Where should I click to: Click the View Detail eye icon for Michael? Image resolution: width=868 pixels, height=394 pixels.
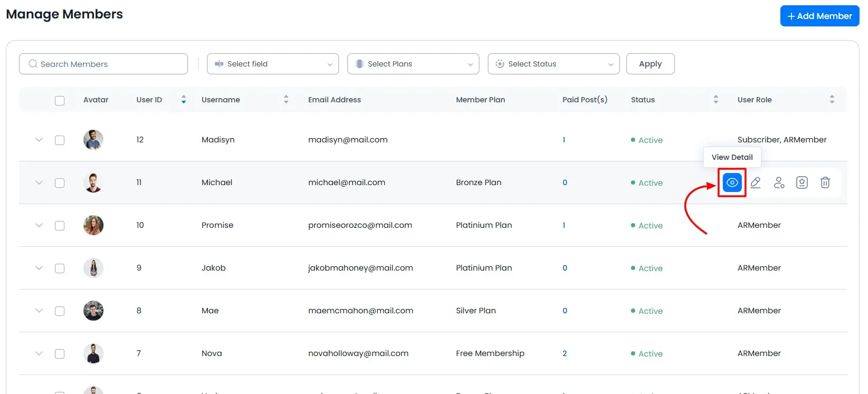(x=732, y=182)
